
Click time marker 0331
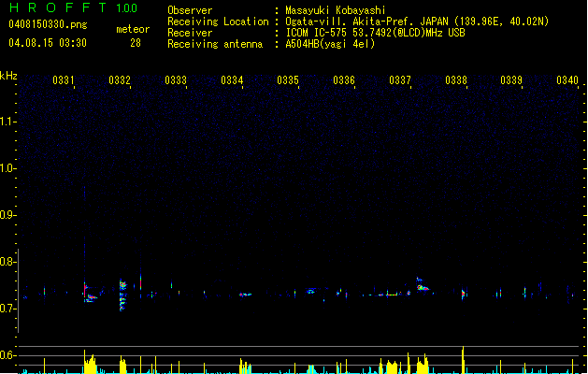click(64, 80)
